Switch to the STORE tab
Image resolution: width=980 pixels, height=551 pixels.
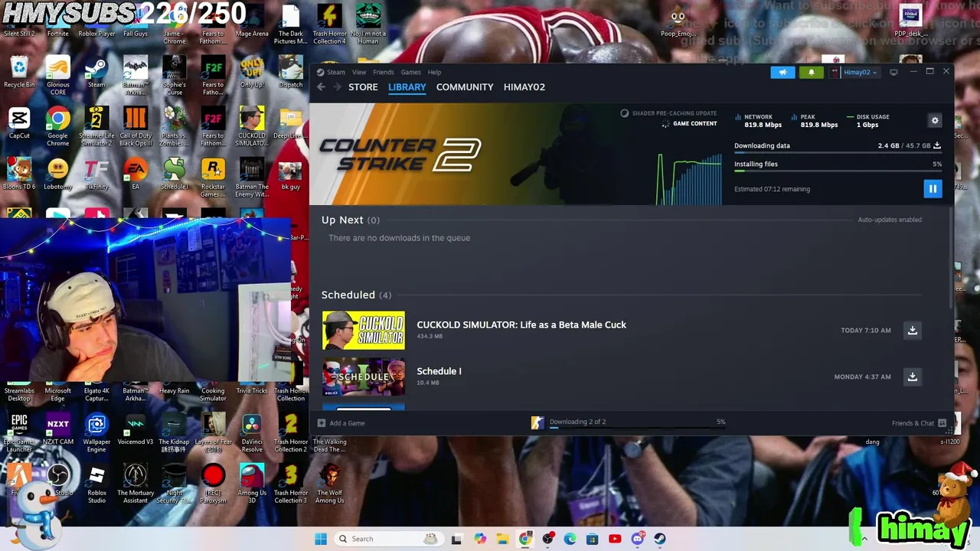coord(363,87)
